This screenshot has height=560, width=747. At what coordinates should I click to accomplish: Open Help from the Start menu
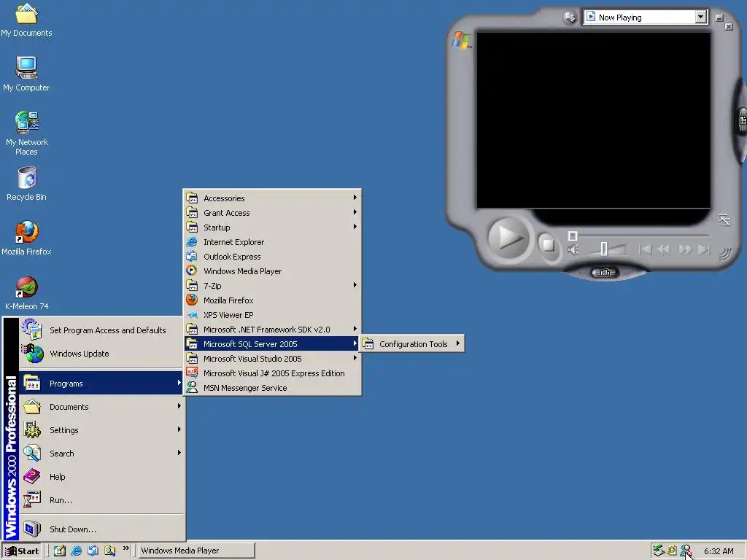(x=101, y=477)
